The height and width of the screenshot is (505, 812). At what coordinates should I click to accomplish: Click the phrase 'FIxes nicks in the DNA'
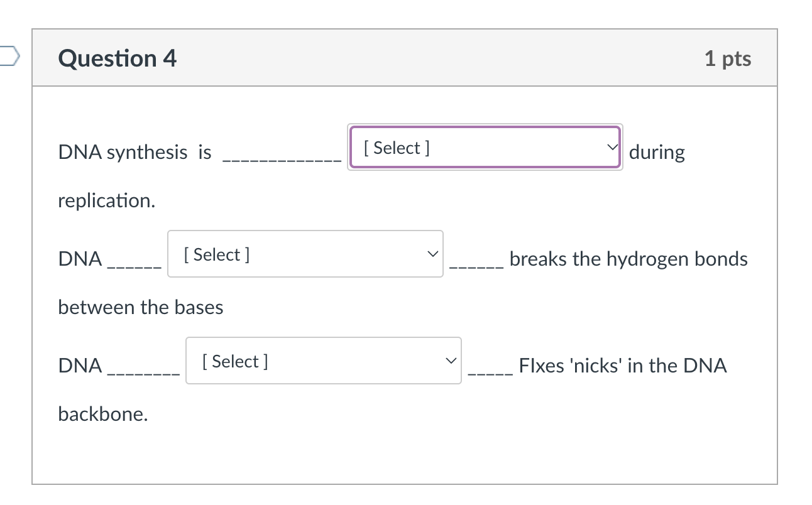622,366
